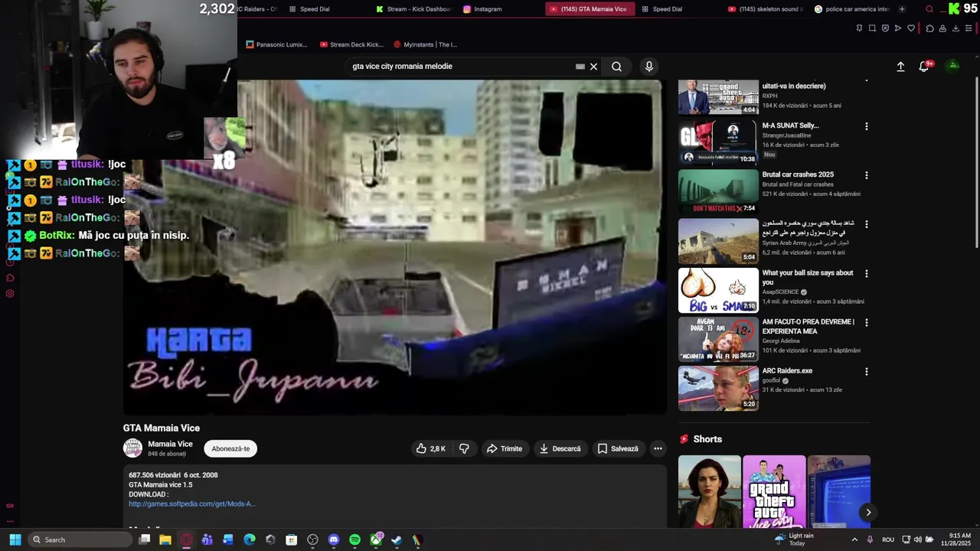Open OBS Studio from the taskbar

coord(312,540)
